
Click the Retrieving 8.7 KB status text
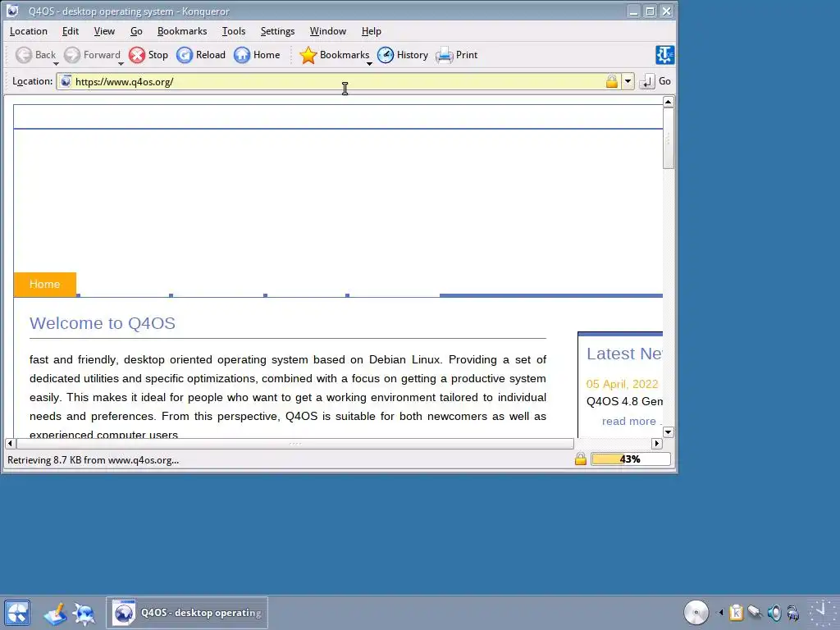(94, 460)
